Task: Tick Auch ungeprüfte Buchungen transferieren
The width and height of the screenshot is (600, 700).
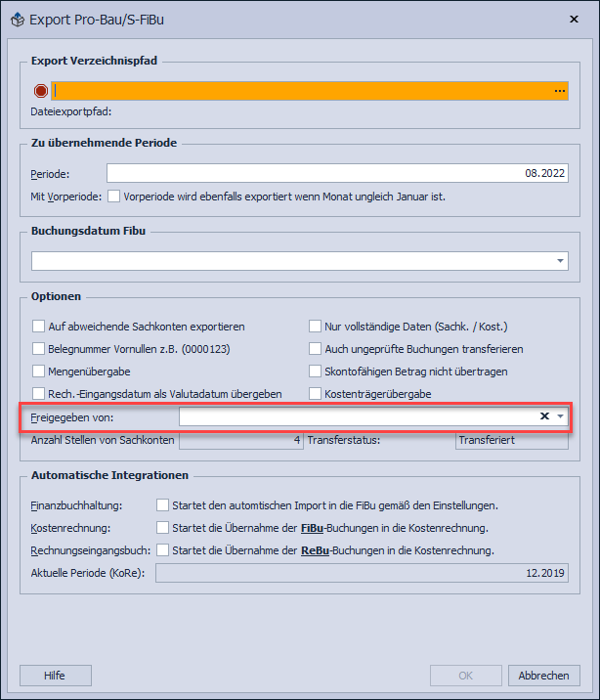Action: coord(316,349)
